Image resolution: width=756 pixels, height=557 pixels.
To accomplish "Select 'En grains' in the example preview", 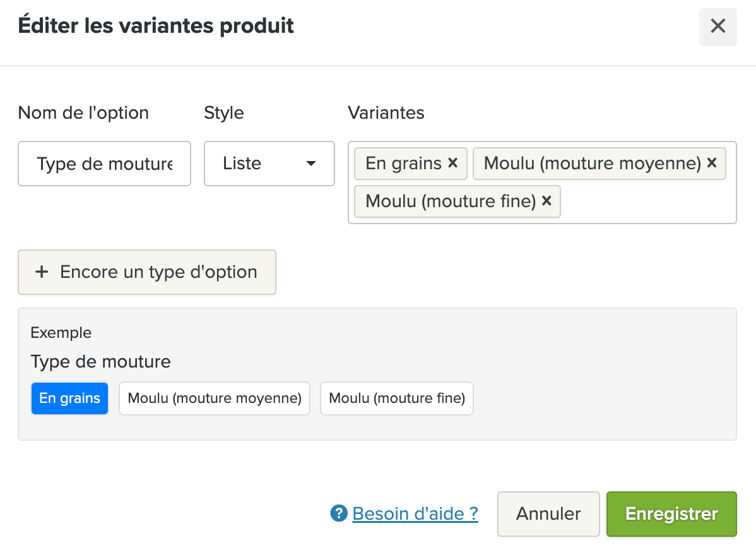I will point(69,398).
